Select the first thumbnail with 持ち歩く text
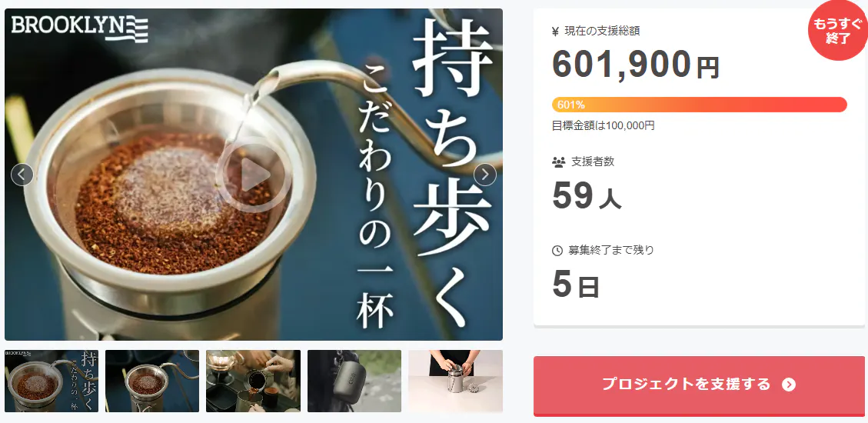Screen dimensions: 868x423 (x=52, y=381)
